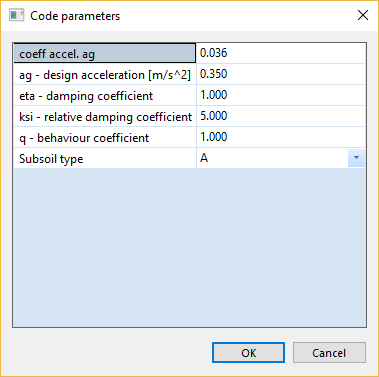379x377 pixels.
Task: Select the ksi relative damping value 5.000
Action: [281, 116]
